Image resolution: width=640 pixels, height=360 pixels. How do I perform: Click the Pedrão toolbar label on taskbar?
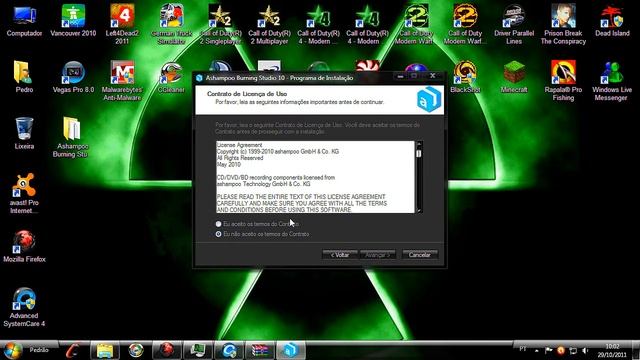[39, 350]
